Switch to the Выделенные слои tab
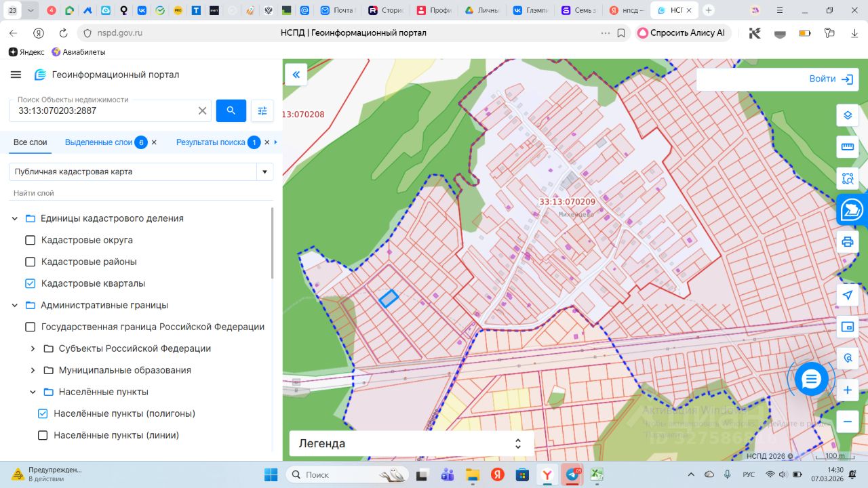This screenshot has height=488, width=868. point(99,142)
